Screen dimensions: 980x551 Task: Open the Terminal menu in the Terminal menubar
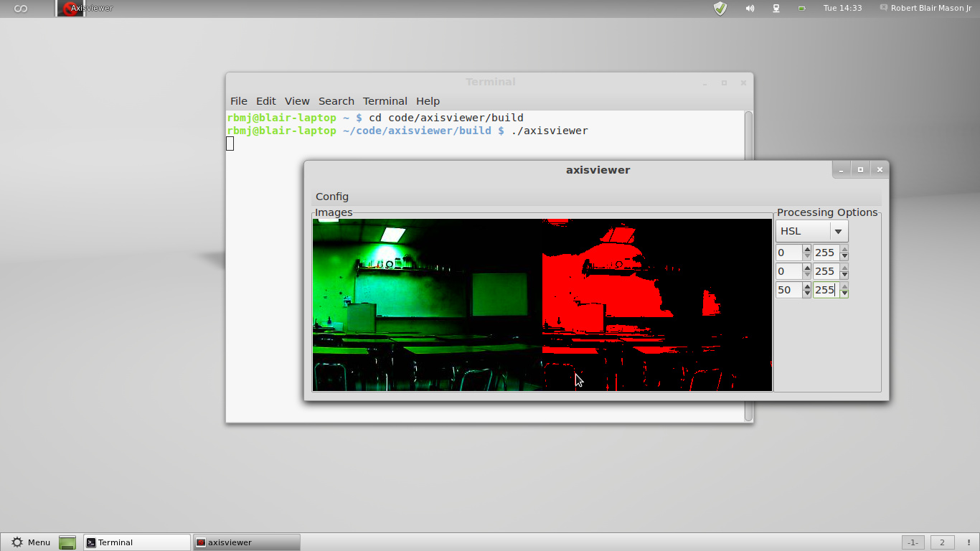(385, 101)
